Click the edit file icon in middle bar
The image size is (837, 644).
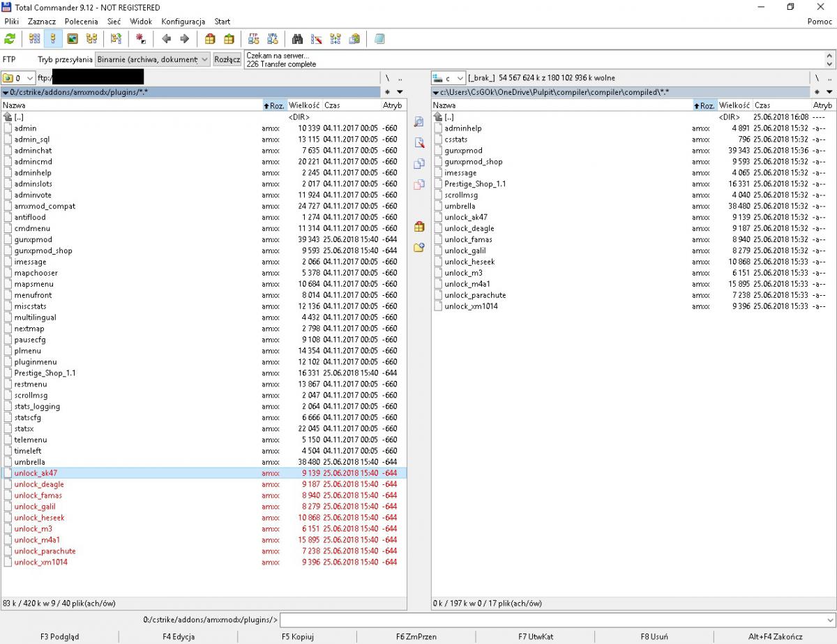[x=418, y=143]
